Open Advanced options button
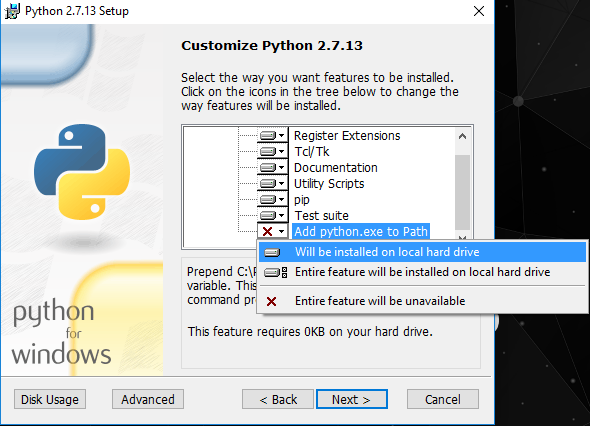 pyautogui.click(x=148, y=399)
